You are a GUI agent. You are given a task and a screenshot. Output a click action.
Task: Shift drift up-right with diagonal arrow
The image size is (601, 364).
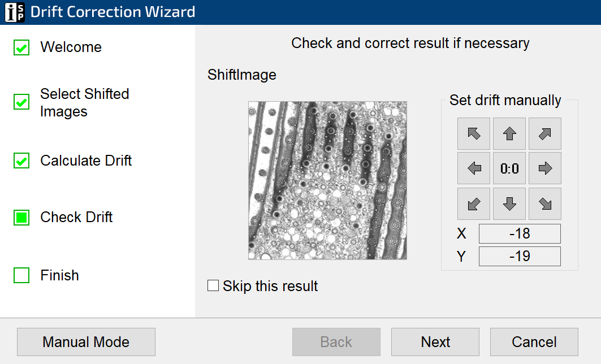point(545,133)
